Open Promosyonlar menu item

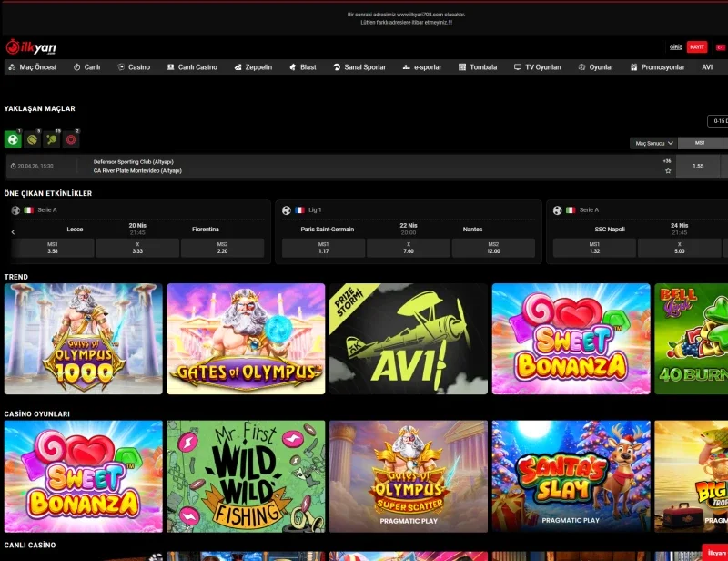[657, 66]
